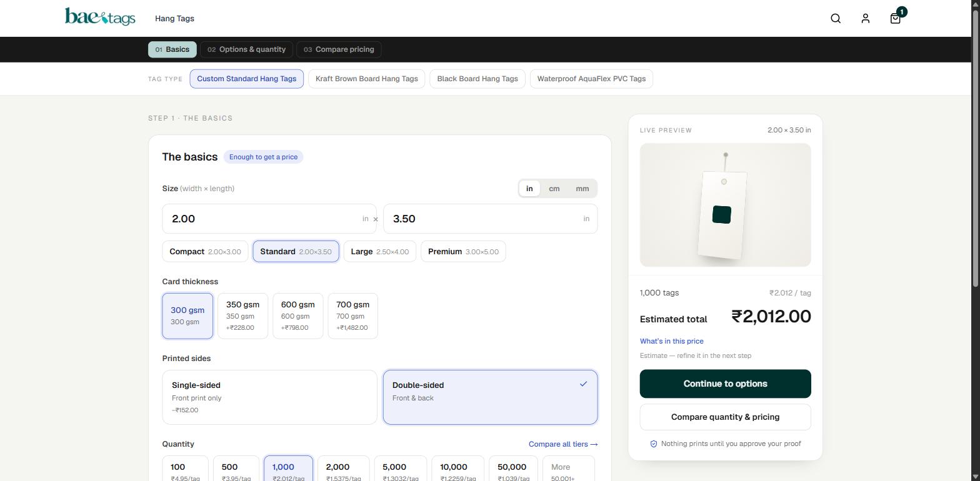The image size is (980, 481).
Task: Choose the Large 2.50×4.00 size preset
Action: [x=380, y=252]
